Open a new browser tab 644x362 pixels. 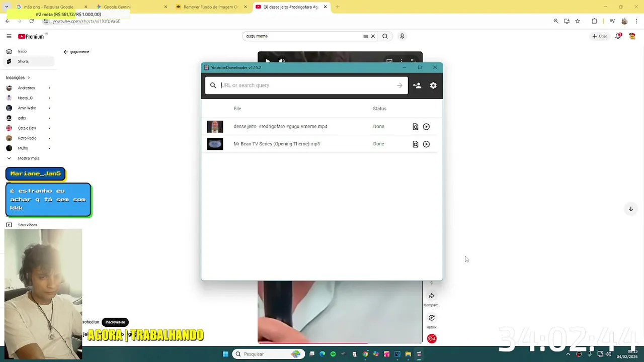click(337, 7)
